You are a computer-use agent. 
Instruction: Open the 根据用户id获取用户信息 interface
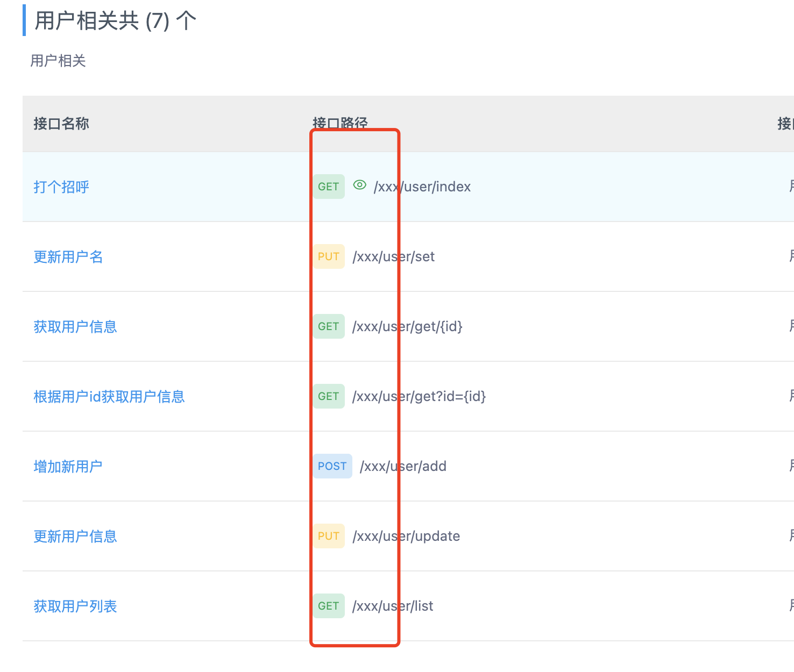point(109,397)
